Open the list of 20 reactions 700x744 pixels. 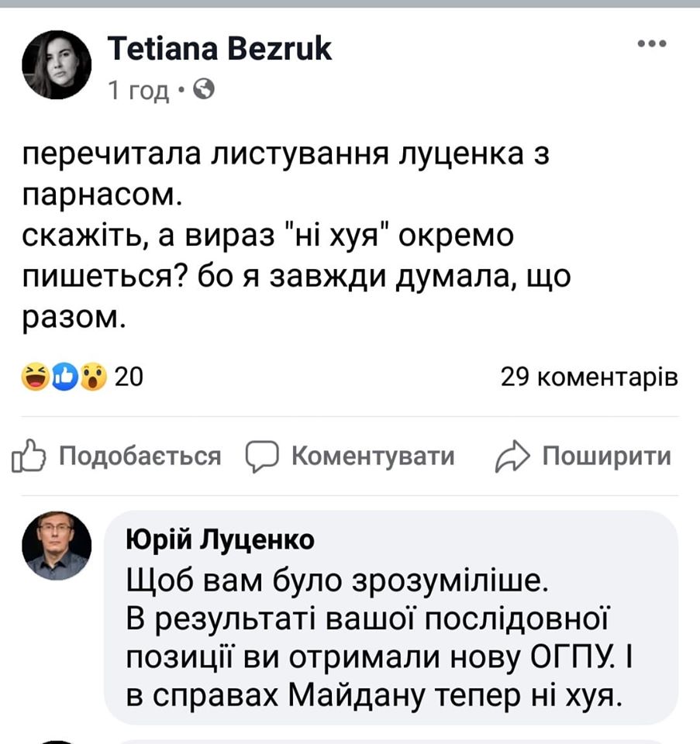(129, 377)
